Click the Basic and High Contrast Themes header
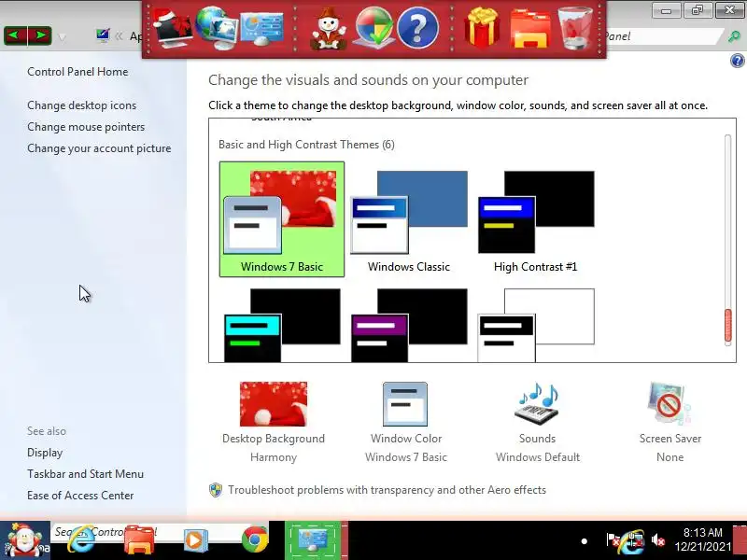747x560 pixels. (x=306, y=145)
